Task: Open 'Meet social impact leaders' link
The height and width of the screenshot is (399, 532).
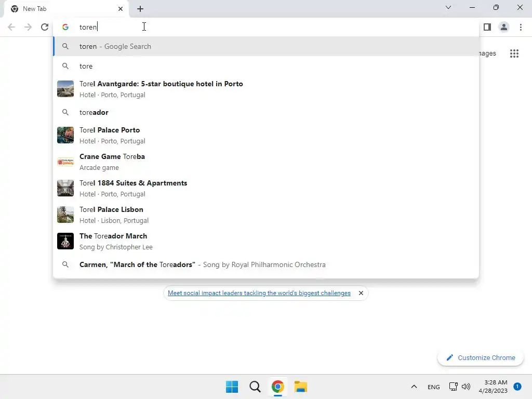Action: [259, 293]
